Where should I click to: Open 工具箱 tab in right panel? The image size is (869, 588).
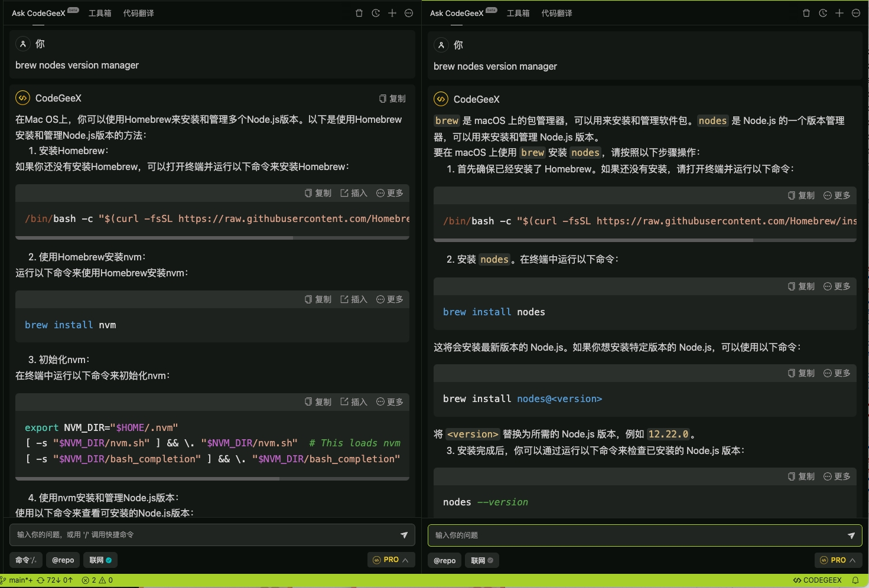tap(518, 13)
